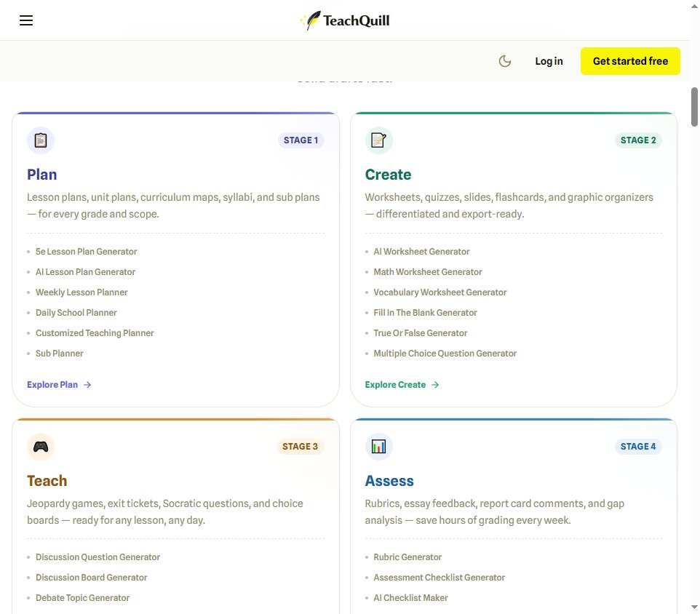The height and width of the screenshot is (614, 700).
Task: Open Customized Teaching Planner
Action: (95, 333)
